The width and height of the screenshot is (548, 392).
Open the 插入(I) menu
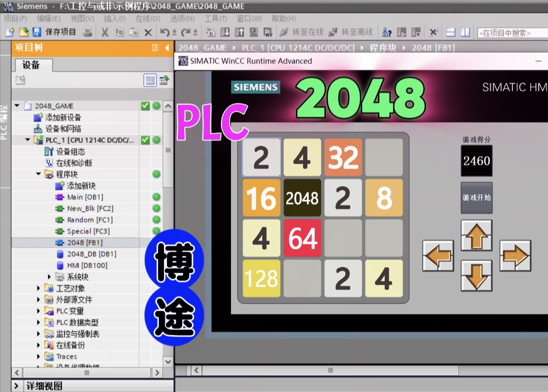point(115,18)
